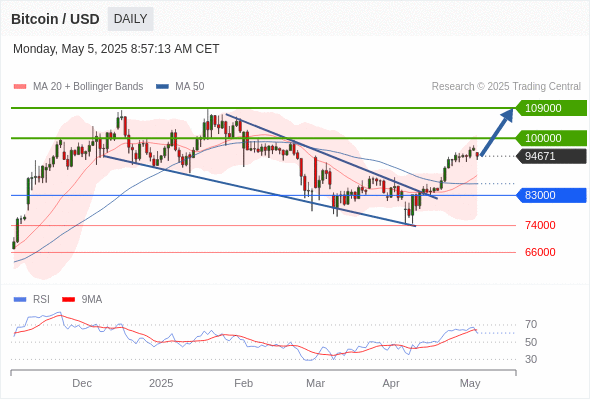Click the Apr axis label
This screenshot has height=400, width=590.
(x=391, y=383)
